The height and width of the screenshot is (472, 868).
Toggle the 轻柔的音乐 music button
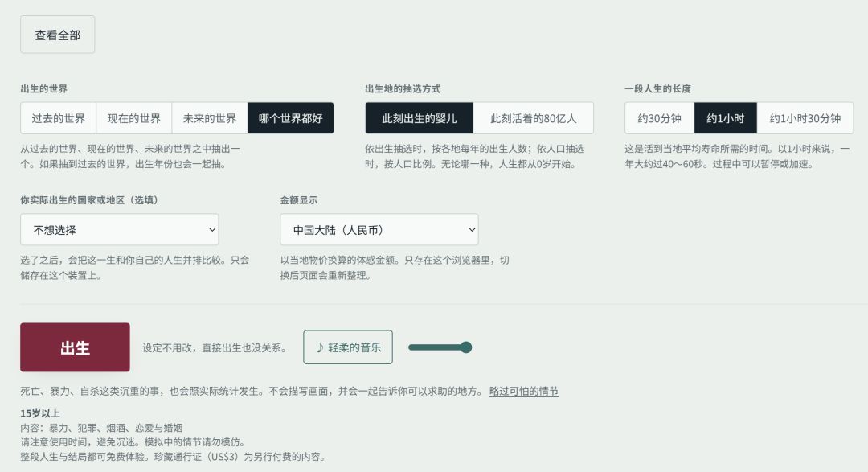click(x=348, y=347)
